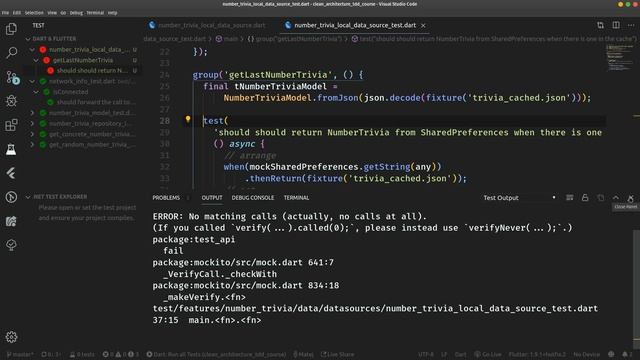This screenshot has width=640, height=360.
Task: Close the number_trivia_local_data_source_test.dart tab
Action: [x=423, y=25]
